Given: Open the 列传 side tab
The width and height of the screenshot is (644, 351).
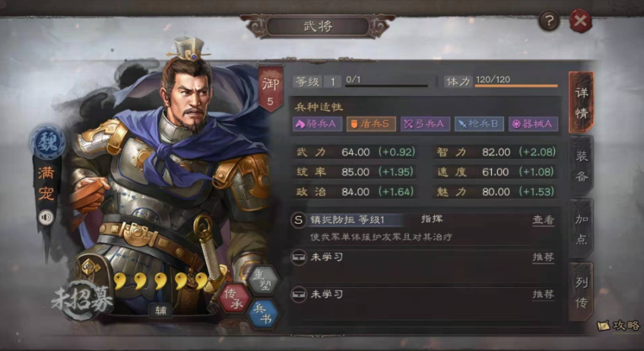Looking at the screenshot, I should pos(581,292).
